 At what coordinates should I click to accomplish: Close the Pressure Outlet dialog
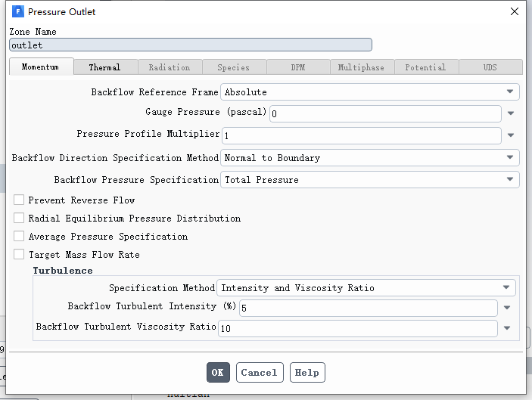[x=515, y=11]
